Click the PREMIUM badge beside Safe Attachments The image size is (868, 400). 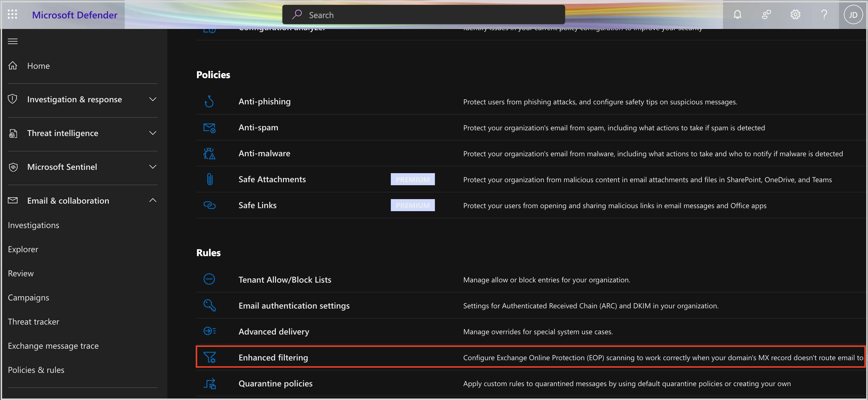(x=413, y=179)
